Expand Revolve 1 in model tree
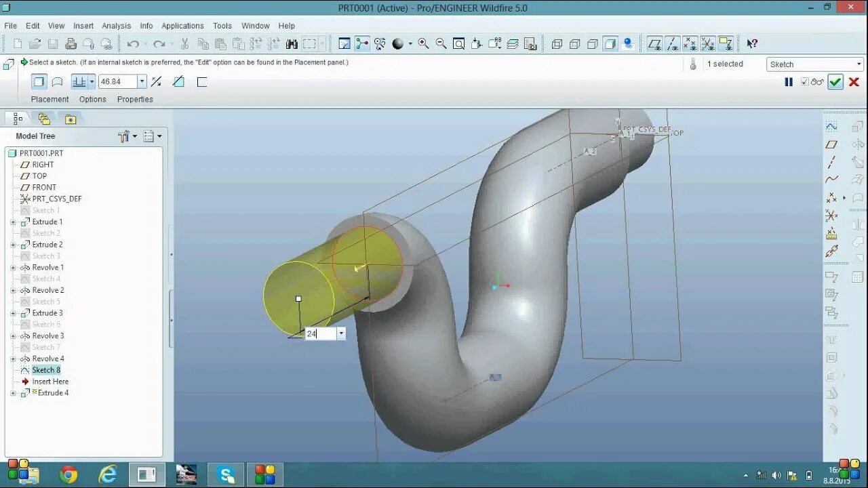 (13, 268)
